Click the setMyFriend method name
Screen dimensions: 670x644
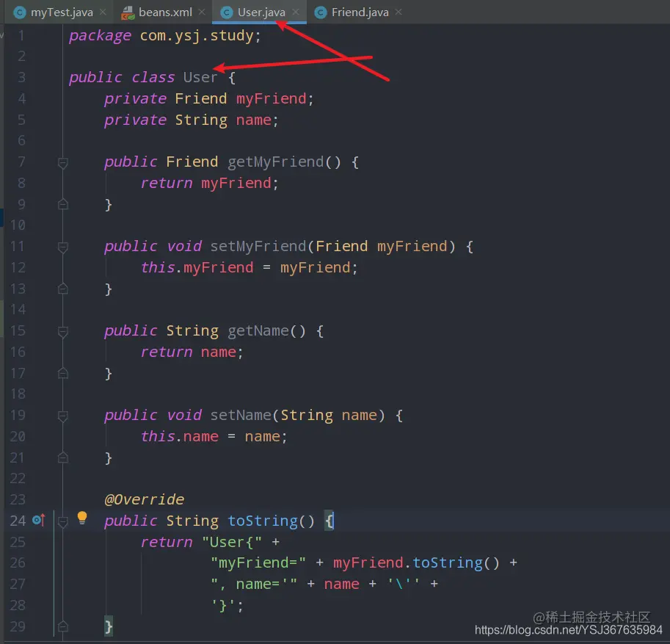coord(258,247)
